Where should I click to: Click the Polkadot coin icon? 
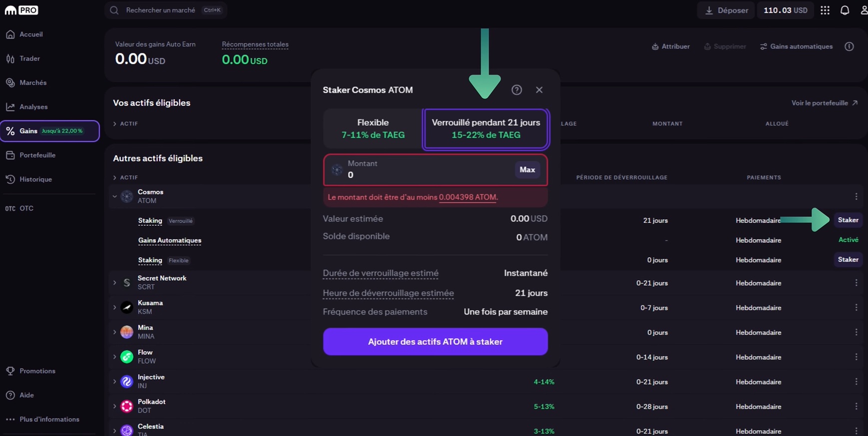(x=127, y=406)
